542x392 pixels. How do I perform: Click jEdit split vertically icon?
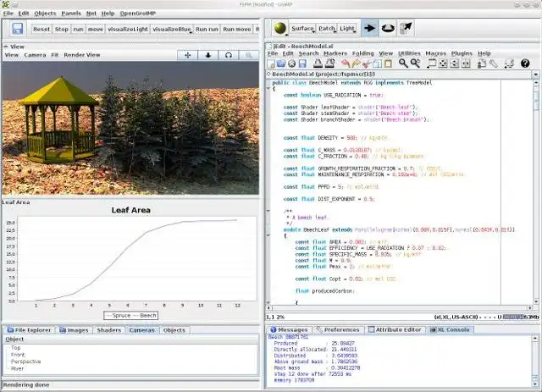[x=466, y=63]
